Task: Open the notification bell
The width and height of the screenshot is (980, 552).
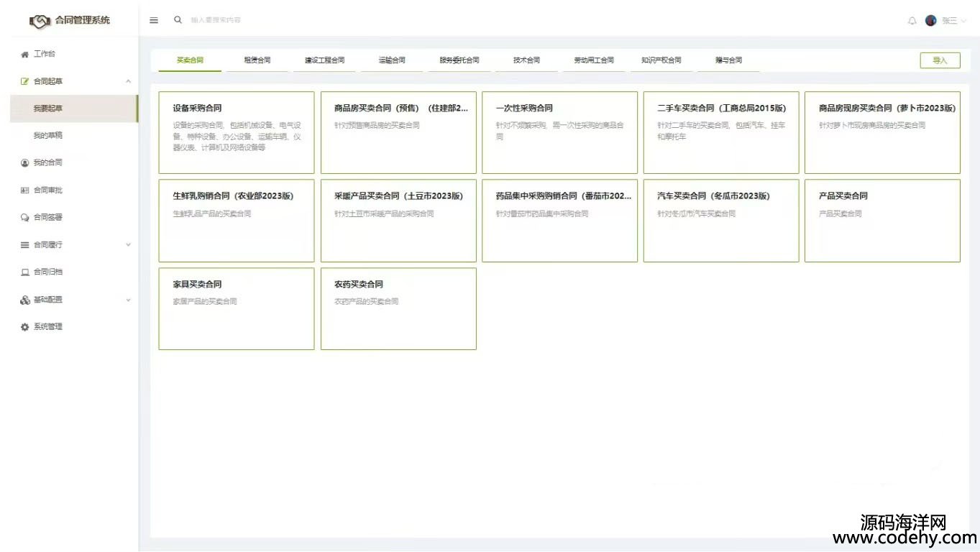Action: [x=912, y=21]
